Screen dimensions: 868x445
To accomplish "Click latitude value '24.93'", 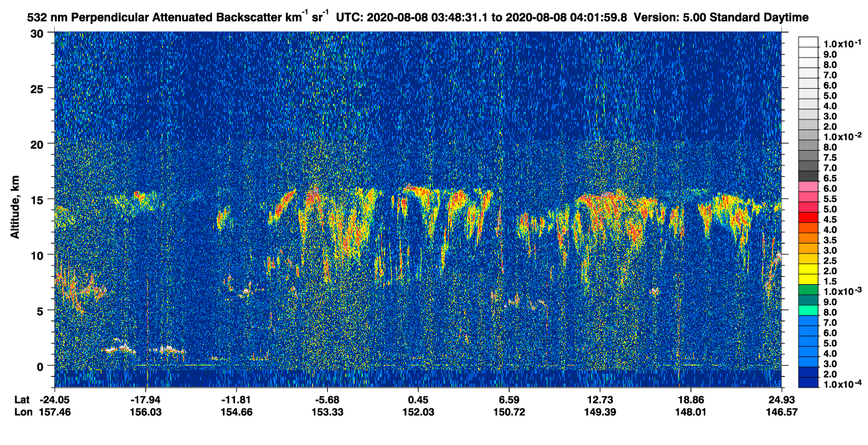I will tap(783, 400).
